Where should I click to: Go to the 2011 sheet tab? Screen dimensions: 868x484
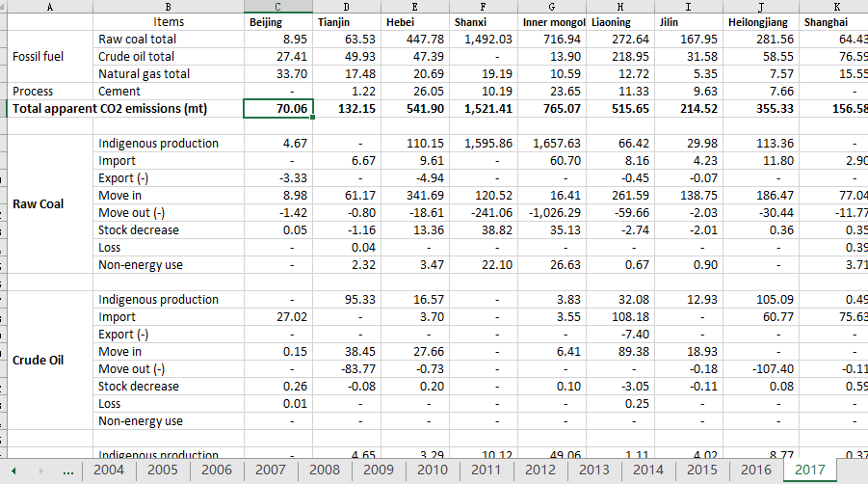[x=487, y=471]
